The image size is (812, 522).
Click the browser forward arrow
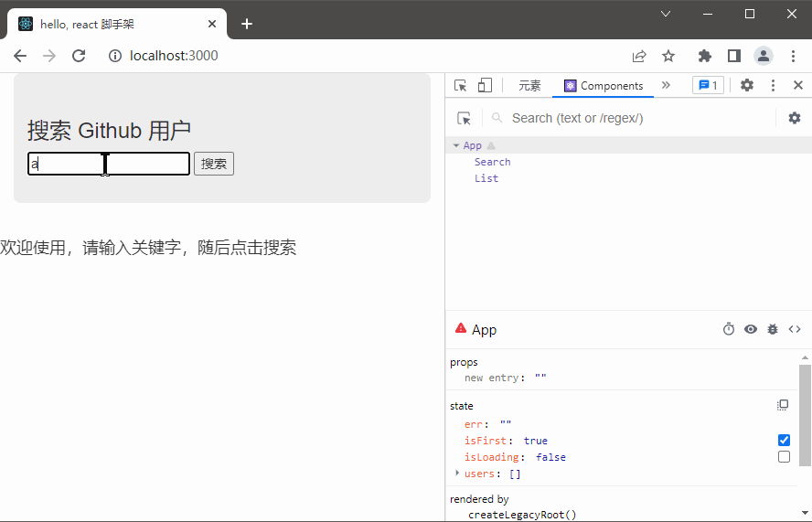[x=49, y=56]
